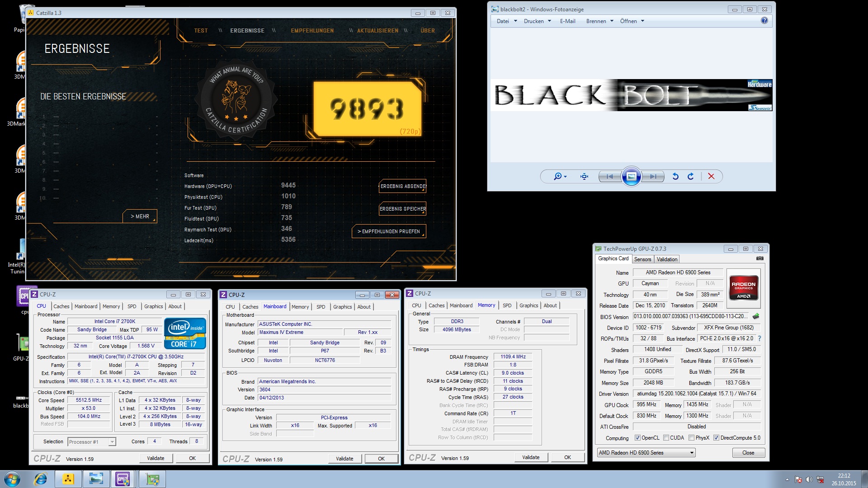Click the Blackbolt banner image in Fotoanzeige

coord(632,95)
